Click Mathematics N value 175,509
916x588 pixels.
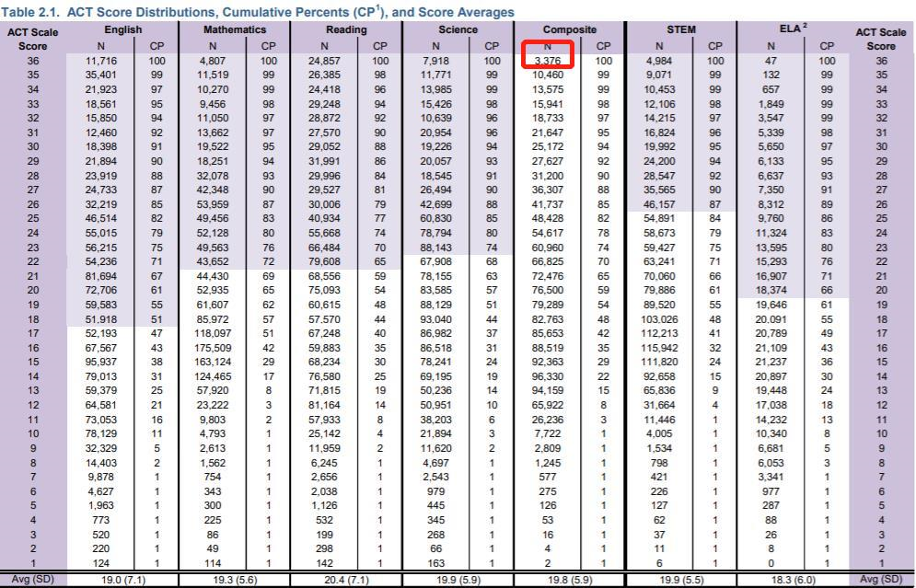(212, 348)
